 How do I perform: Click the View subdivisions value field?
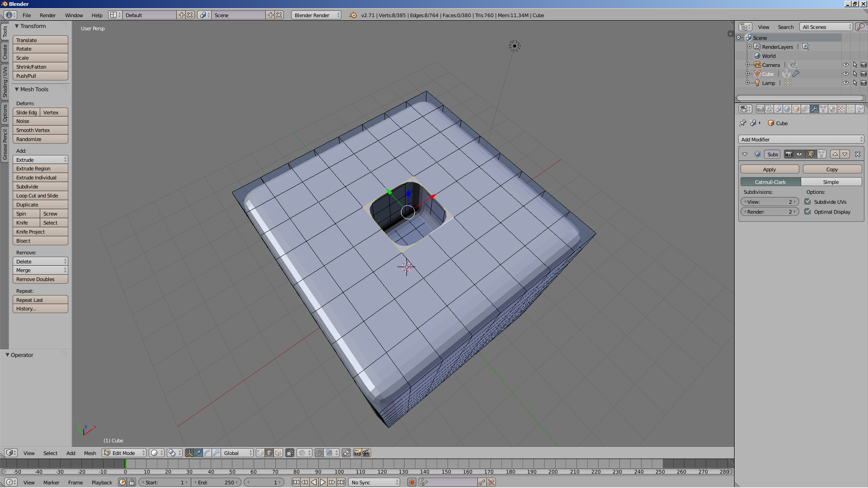click(769, 202)
